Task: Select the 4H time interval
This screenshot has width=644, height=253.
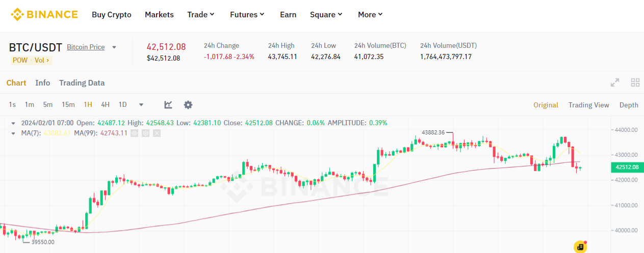Action: 105,105
